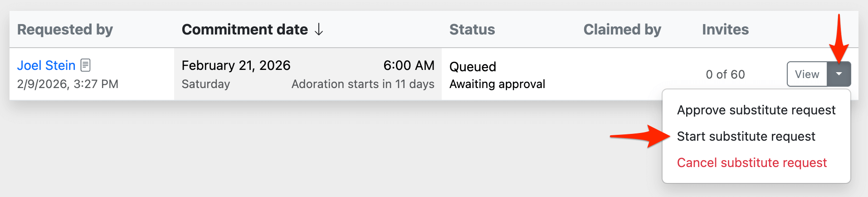Open Joel Stein's profile link
The image size is (868, 197).
coord(46,65)
